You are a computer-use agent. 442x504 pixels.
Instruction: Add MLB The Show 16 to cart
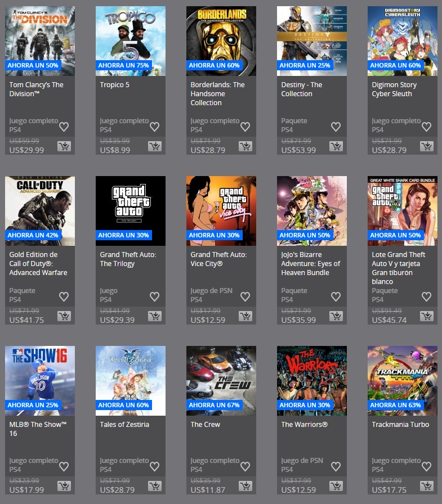pos(64,486)
